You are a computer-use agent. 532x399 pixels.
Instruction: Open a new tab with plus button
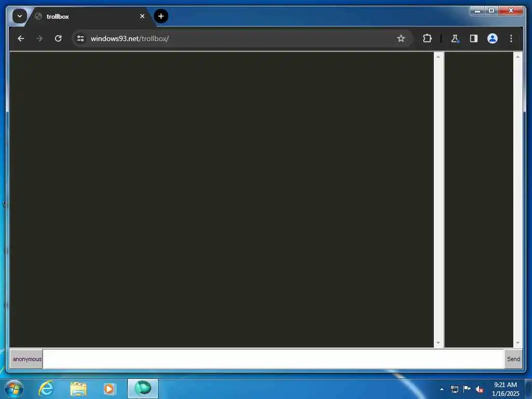pos(161,16)
